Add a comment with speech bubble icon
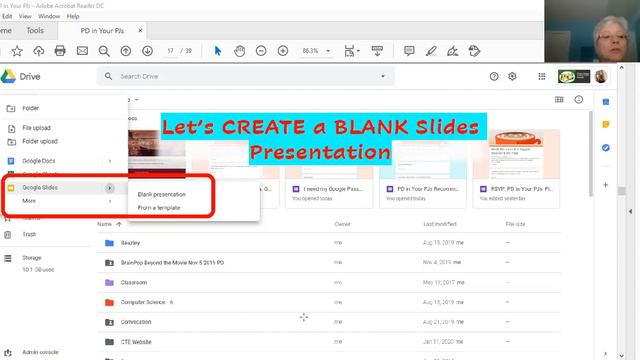 [x=409, y=51]
